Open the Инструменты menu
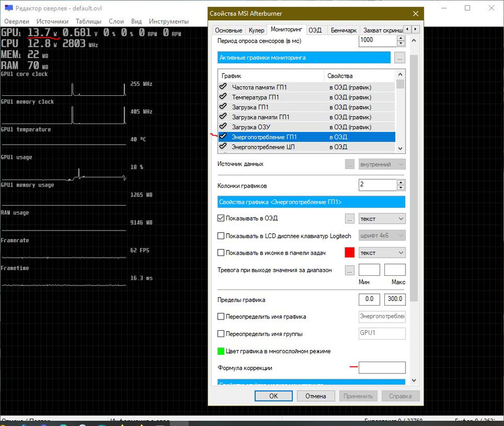Image resolution: width=504 pixels, height=426 pixels. pyautogui.click(x=169, y=21)
